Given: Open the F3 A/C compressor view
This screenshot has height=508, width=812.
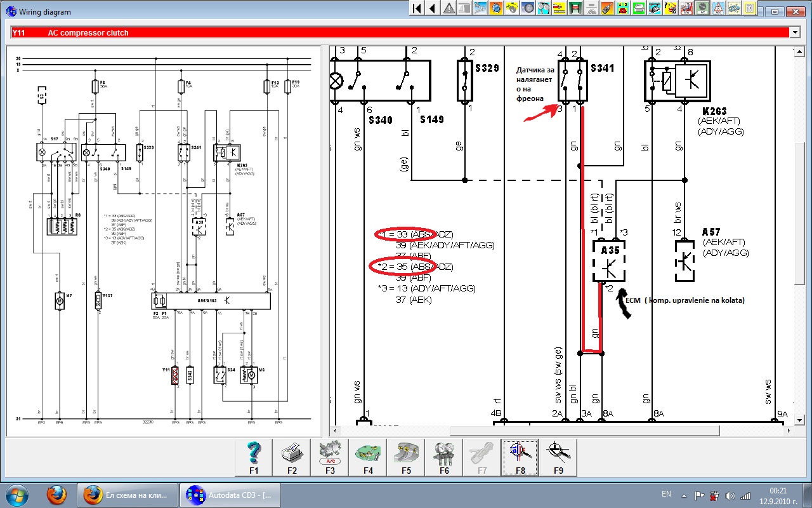Looking at the screenshot, I should click(x=330, y=457).
